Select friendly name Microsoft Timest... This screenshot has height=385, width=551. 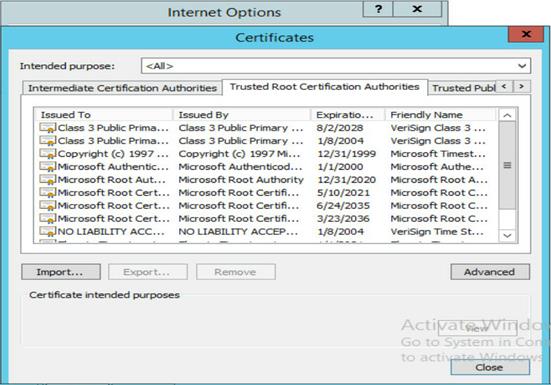437,154
